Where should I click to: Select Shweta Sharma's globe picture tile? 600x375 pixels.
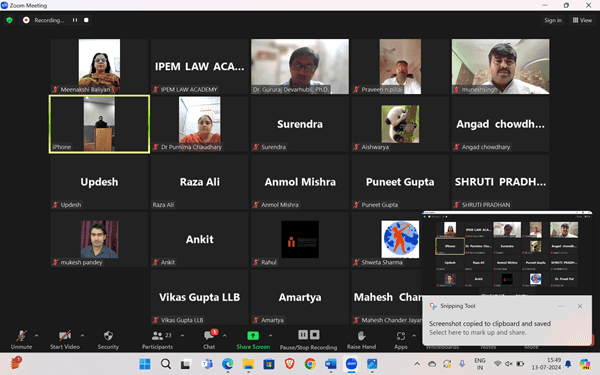pos(386,240)
